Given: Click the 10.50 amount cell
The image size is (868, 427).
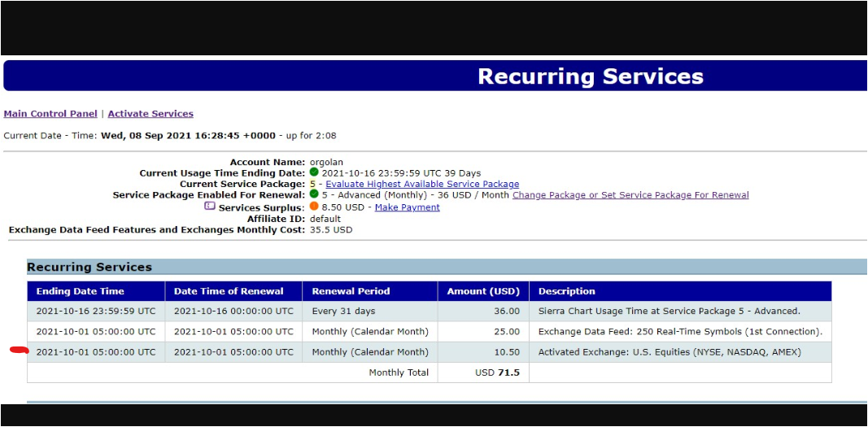Looking at the screenshot, I should [x=483, y=352].
